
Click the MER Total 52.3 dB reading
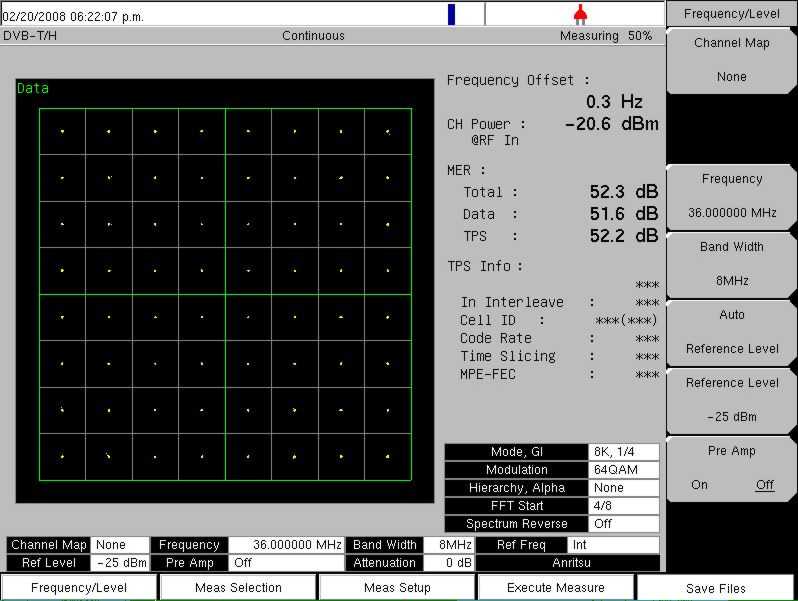click(624, 192)
